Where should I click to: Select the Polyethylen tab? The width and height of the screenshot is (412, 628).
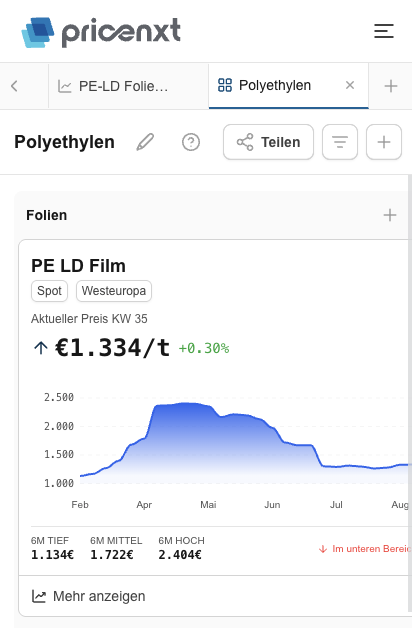coord(288,86)
